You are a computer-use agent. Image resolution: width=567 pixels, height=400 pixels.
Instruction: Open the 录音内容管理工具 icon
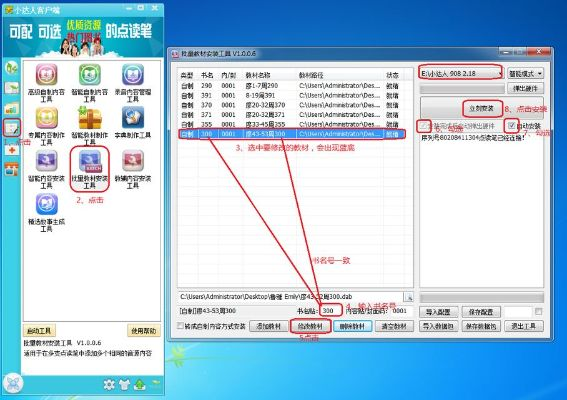[133, 75]
